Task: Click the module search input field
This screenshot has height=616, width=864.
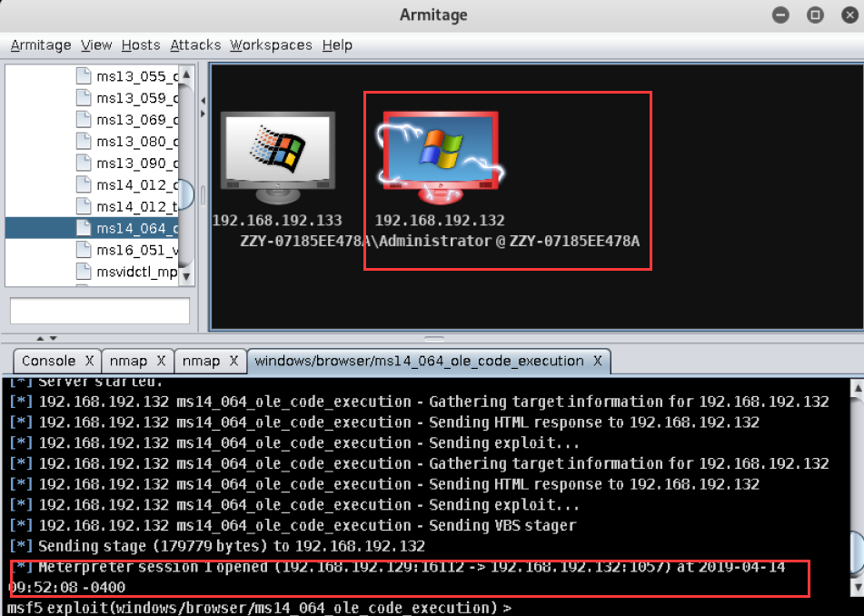Action: [x=100, y=311]
